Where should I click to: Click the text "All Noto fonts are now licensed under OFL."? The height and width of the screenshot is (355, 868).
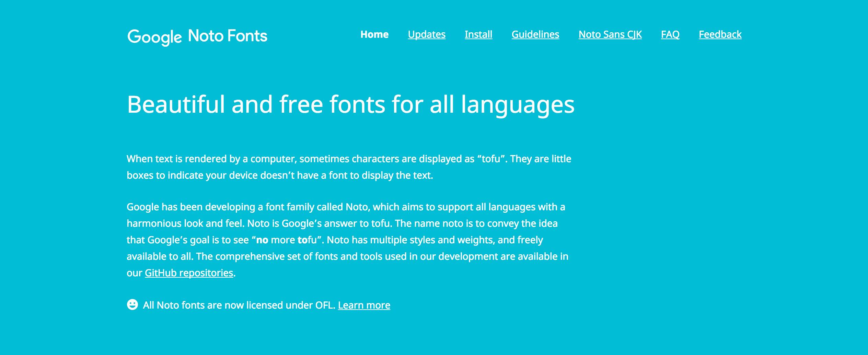click(239, 305)
